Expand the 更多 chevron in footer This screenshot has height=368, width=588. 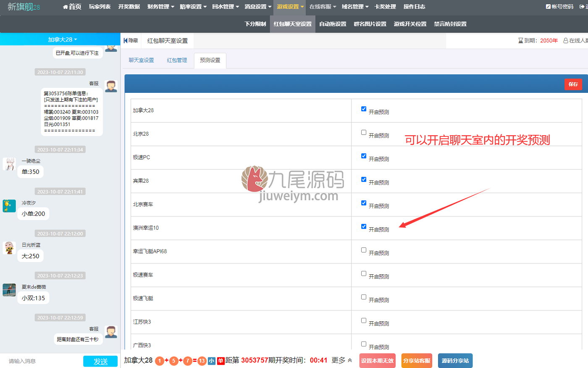coord(350,360)
